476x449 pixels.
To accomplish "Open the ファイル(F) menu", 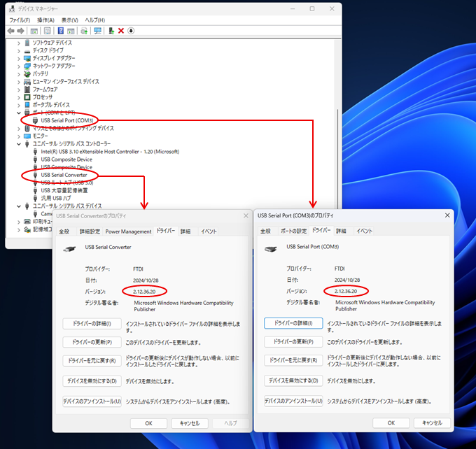I will click(20, 20).
